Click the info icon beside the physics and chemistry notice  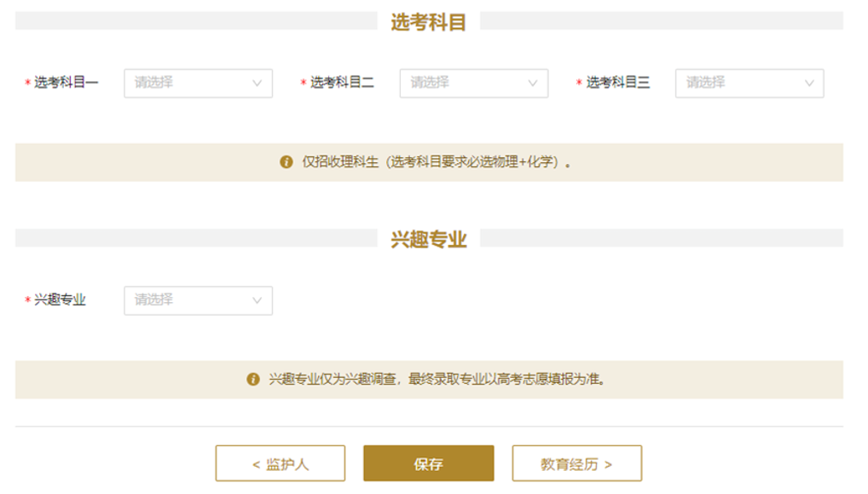pos(286,162)
